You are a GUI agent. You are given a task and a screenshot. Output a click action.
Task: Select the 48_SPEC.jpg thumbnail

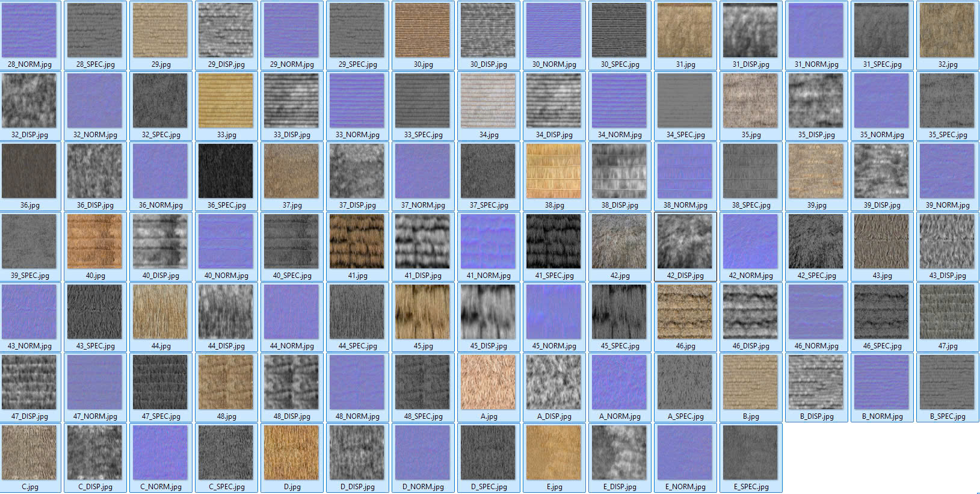click(x=422, y=383)
